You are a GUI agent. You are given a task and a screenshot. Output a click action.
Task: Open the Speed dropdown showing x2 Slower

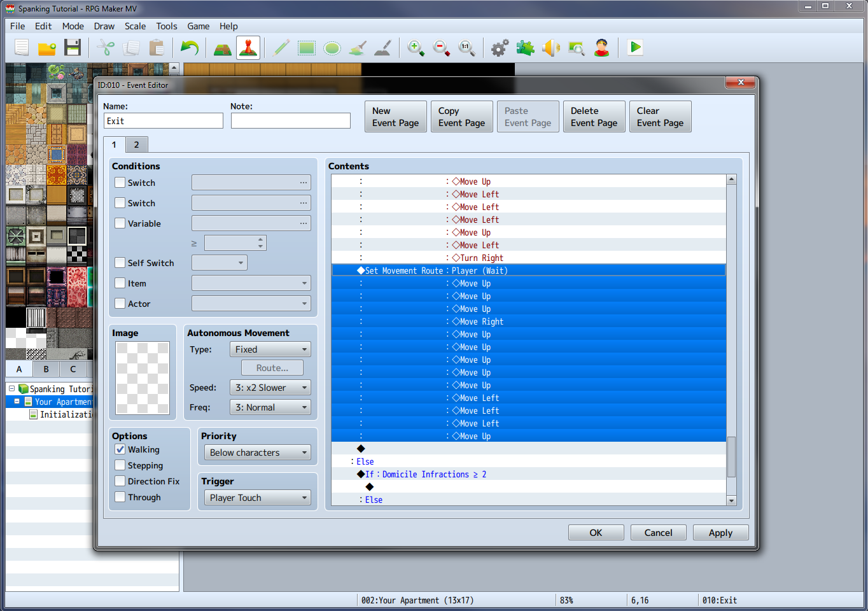270,388
